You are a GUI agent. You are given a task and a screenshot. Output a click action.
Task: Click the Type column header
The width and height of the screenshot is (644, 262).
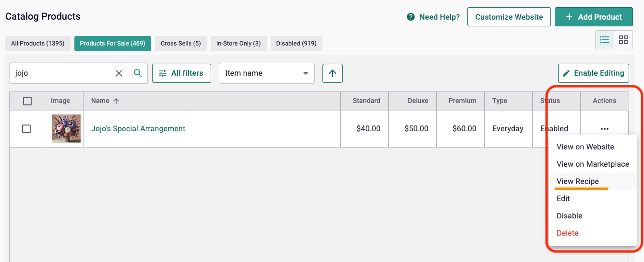pos(508,101)
